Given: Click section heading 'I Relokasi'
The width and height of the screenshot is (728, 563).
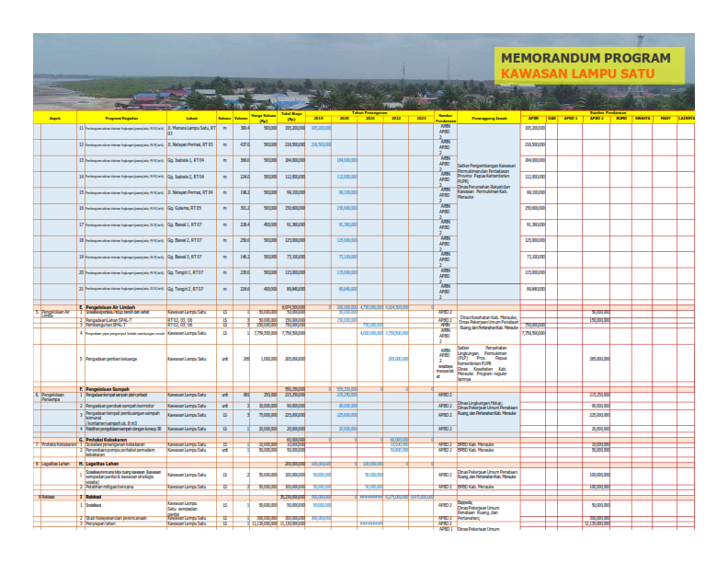Looking at the screenshot, I should click(90, 497).
